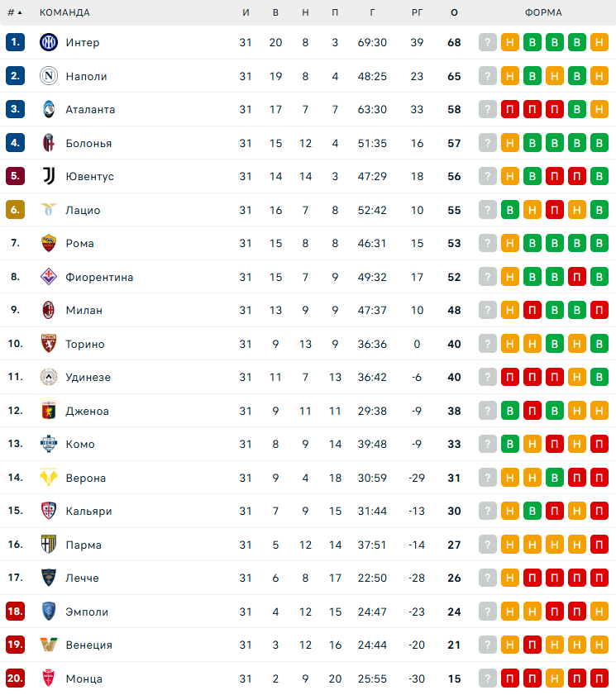Click the red position badge 18

pyautogui.click(x=15, y=612)
